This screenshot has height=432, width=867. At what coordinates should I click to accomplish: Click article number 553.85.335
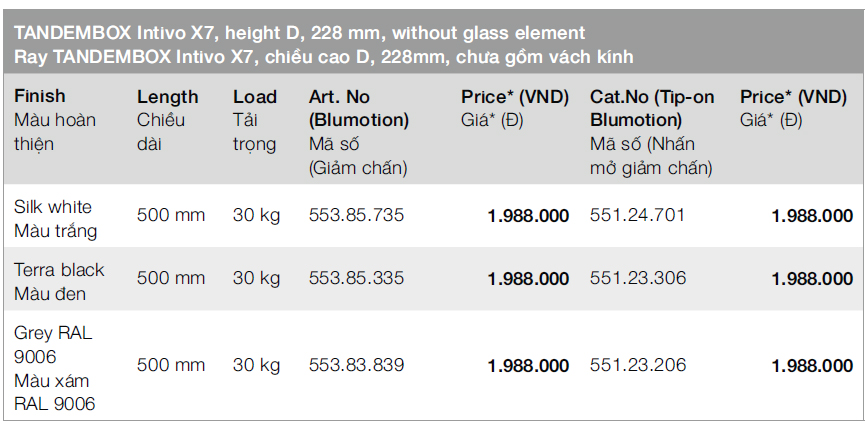(x=357, y=278)
